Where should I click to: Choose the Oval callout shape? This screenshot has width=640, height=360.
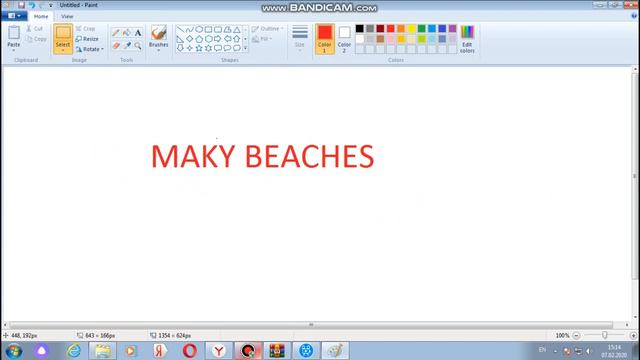[x=227, y=48]
